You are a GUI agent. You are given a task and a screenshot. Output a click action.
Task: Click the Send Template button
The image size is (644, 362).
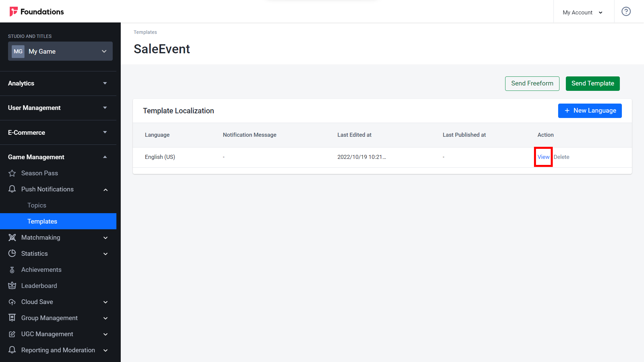pyautogui.click(x=593, y=83)
